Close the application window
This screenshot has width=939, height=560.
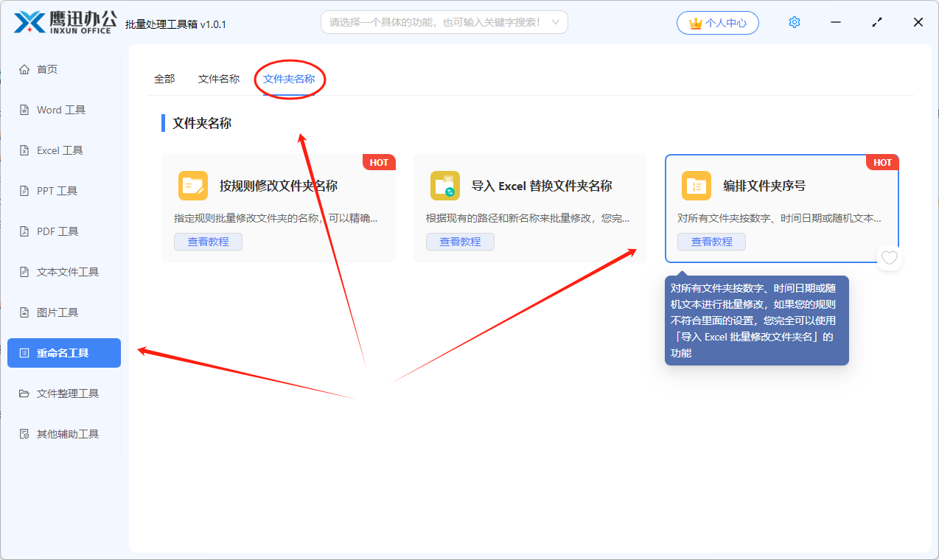coord(918,22)
